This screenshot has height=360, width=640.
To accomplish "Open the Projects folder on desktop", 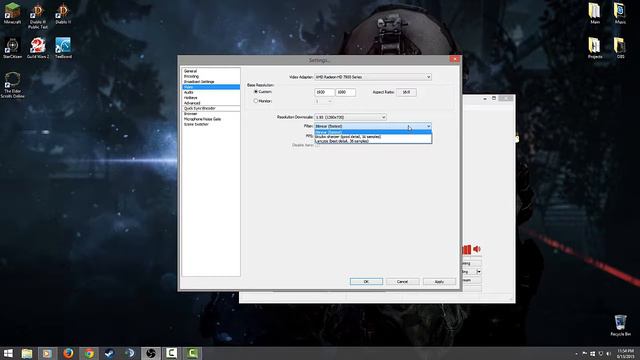I will coord(595,48).
